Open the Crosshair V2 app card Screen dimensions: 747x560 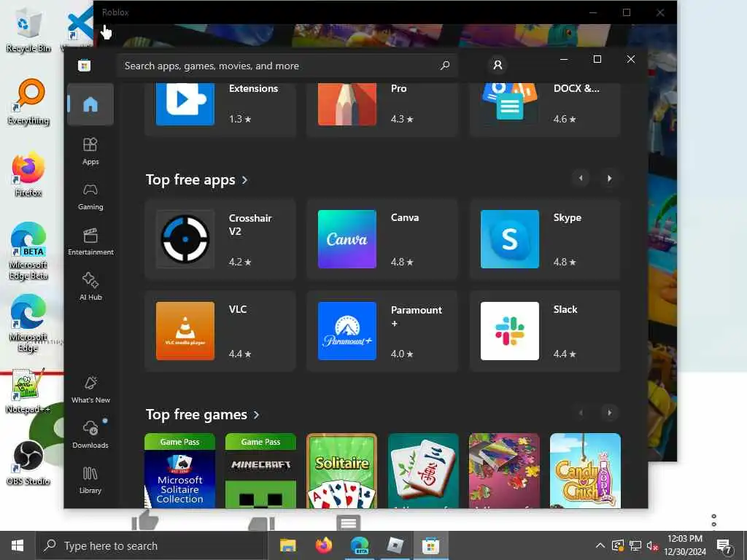point(220,239)
